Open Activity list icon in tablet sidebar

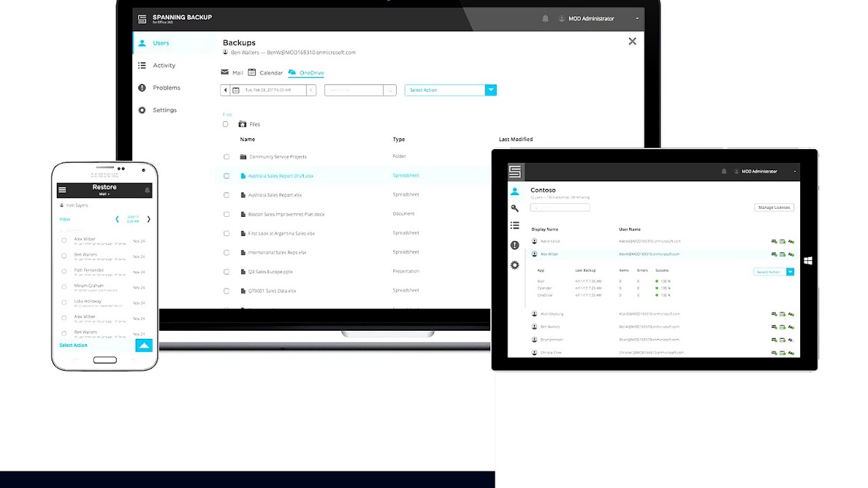coord(515,226)
